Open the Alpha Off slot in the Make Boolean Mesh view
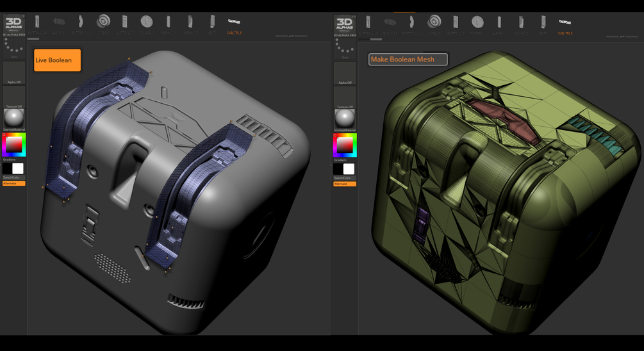The image size is (644, 351). 345,74
